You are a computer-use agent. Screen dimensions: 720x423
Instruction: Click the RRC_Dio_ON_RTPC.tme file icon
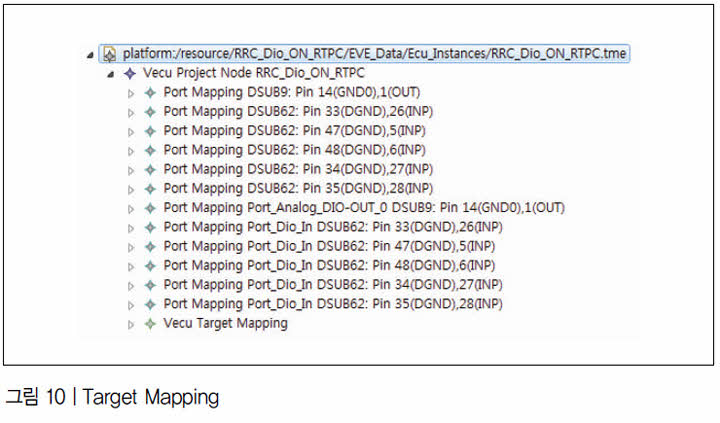click(109, 54)
